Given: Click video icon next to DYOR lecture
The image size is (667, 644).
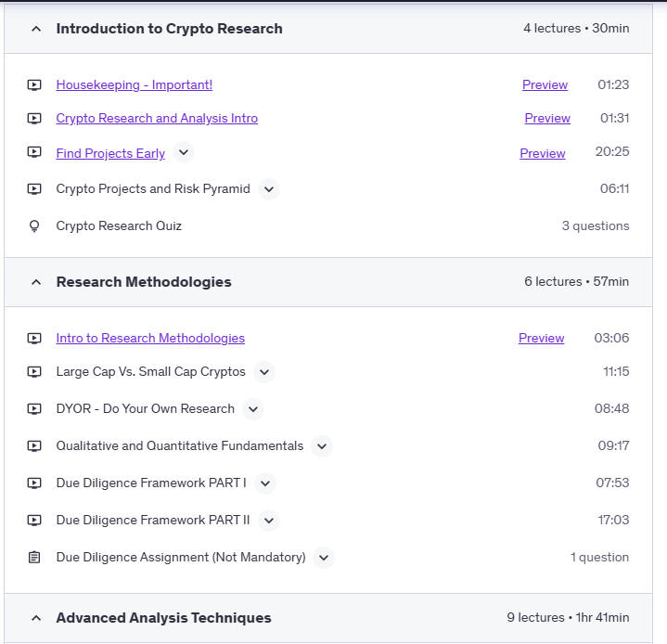Looking at the screenshot, I should (34, 409).
